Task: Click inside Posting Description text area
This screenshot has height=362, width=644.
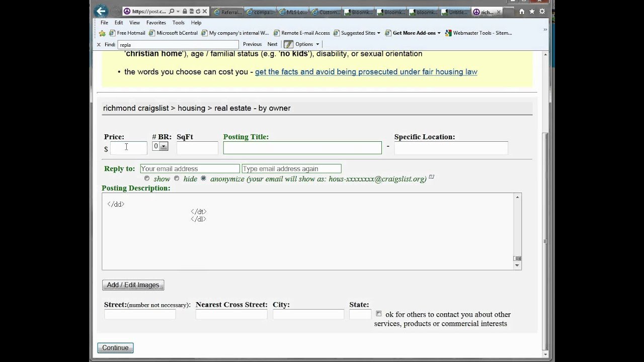Action: [307, 231]
